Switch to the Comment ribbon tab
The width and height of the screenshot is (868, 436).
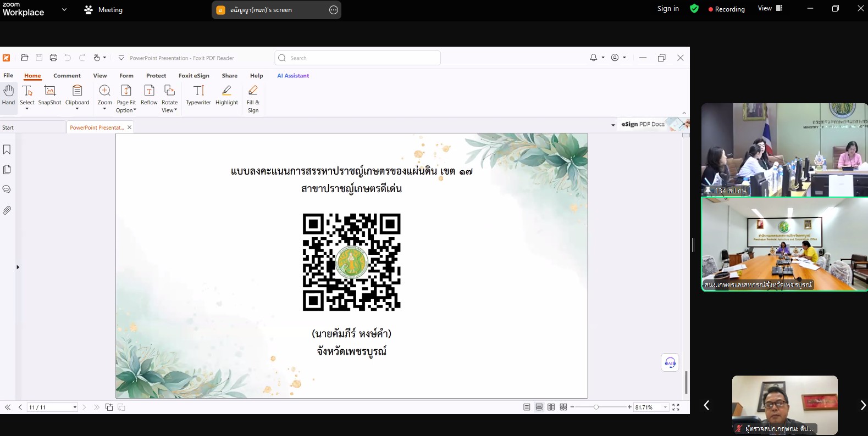tap(67, 76)
